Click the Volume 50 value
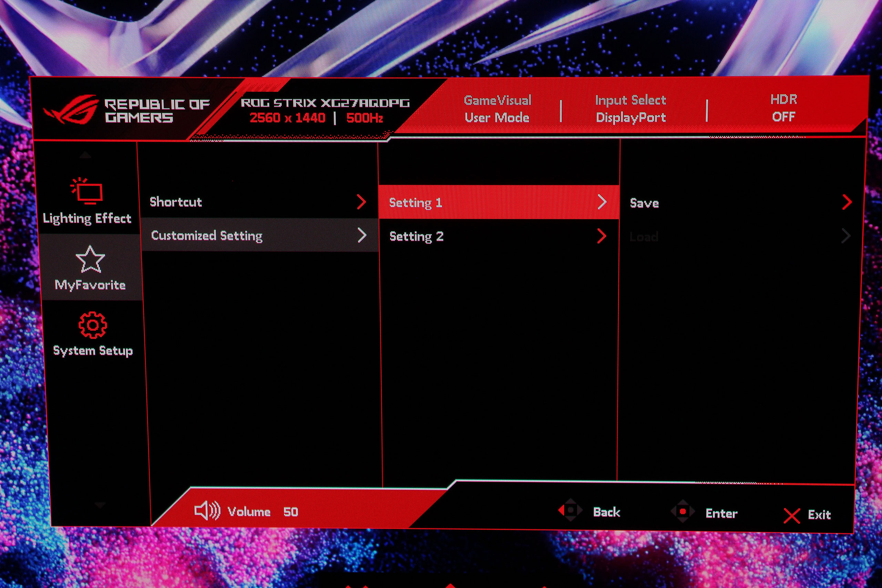 pos(291,512)
